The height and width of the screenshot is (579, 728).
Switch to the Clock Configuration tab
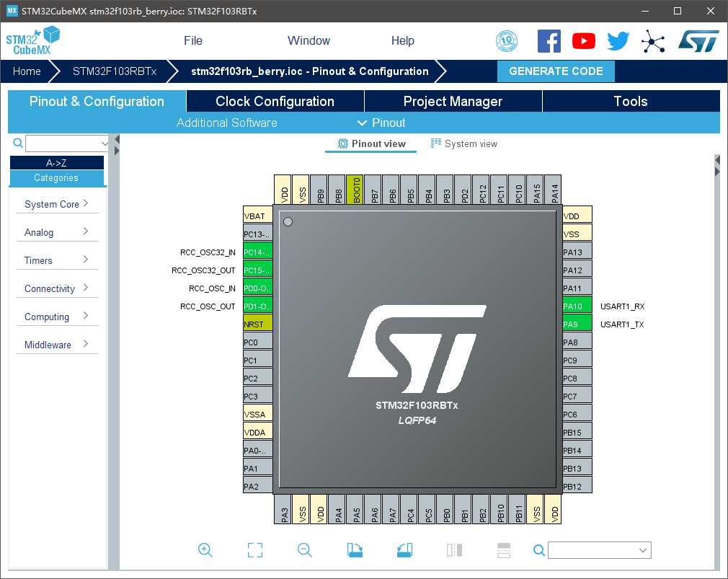(275, 101)
